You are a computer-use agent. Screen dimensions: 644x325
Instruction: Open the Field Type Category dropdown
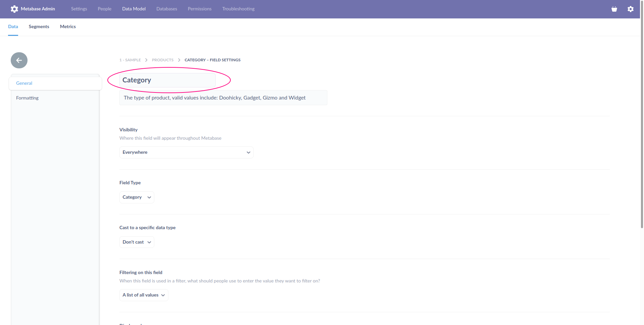(137, 197)
